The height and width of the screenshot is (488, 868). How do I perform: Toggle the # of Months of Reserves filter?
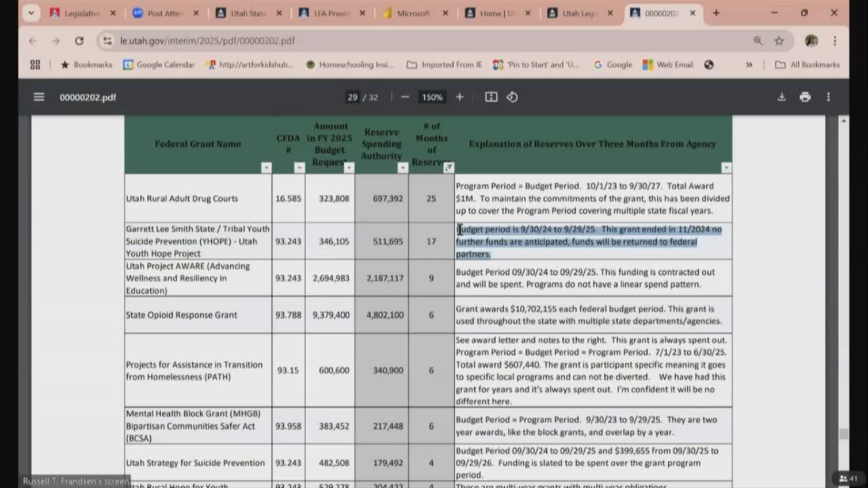pos(448,167)
